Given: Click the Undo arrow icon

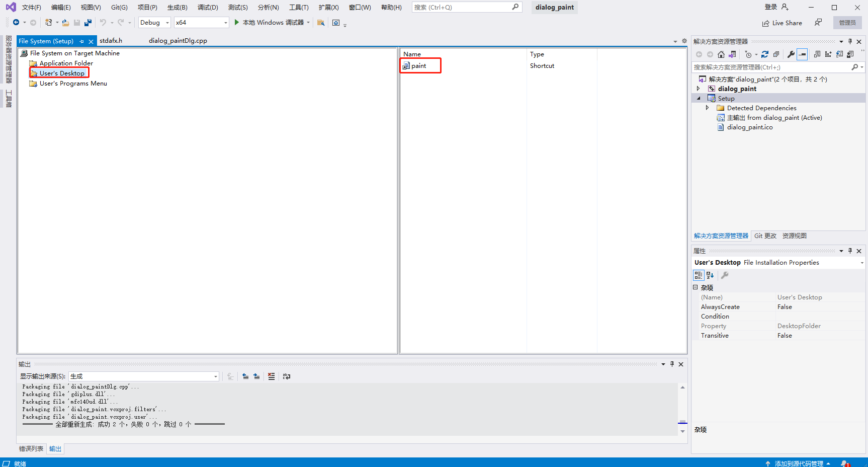Looking at the screenshot, I should click(x=103, y=22).
